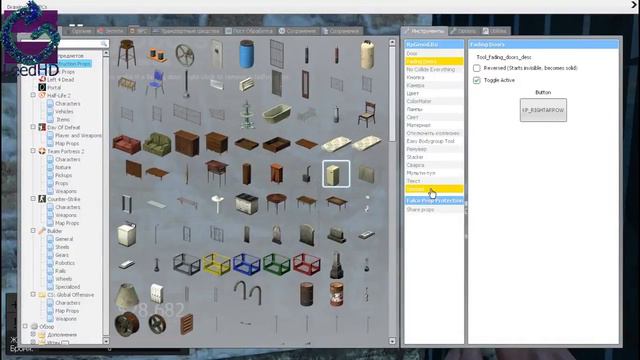This screenshot has width=640, height=360.
Task: Spawn the wooden bar stool prop
Action: tap(127, 54)
